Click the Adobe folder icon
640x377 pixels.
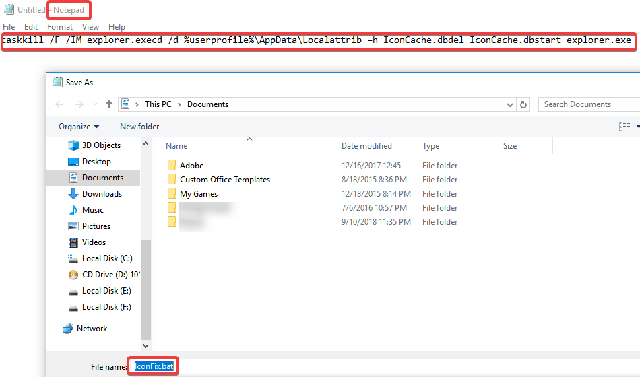coord(172,165)
